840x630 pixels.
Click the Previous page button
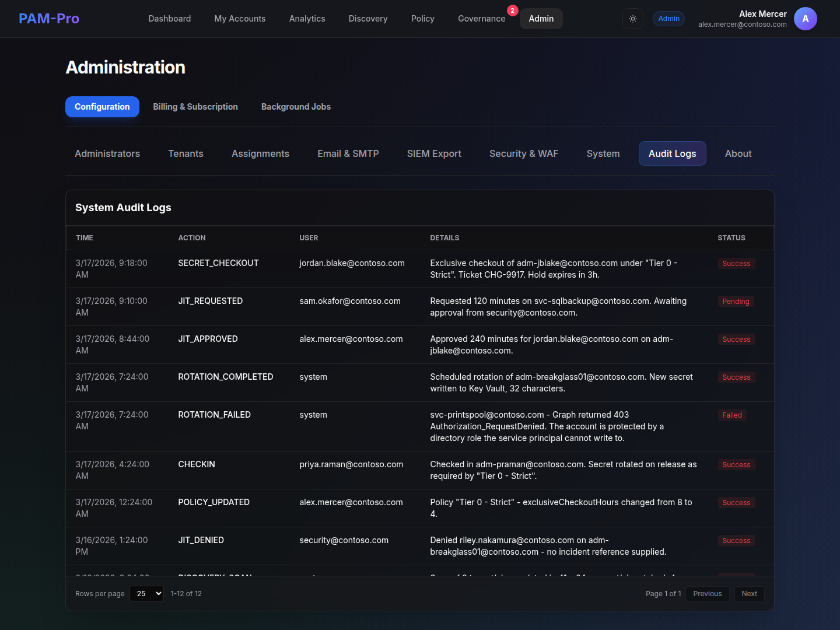707,593
